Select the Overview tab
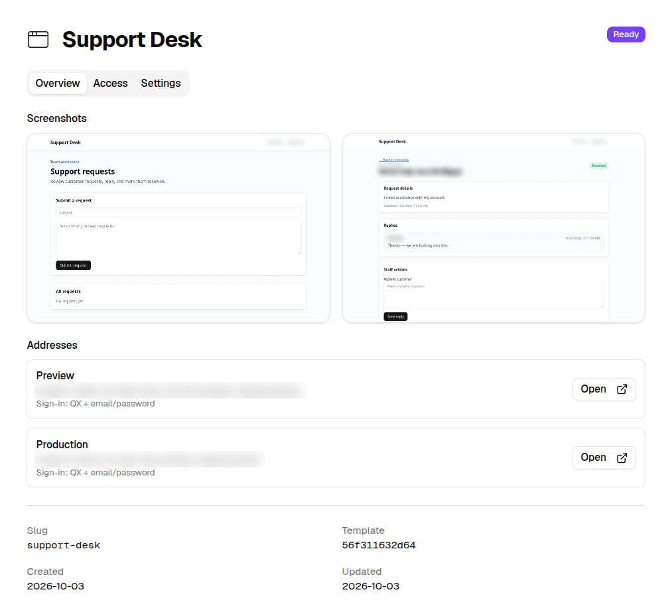 point(58,83)
